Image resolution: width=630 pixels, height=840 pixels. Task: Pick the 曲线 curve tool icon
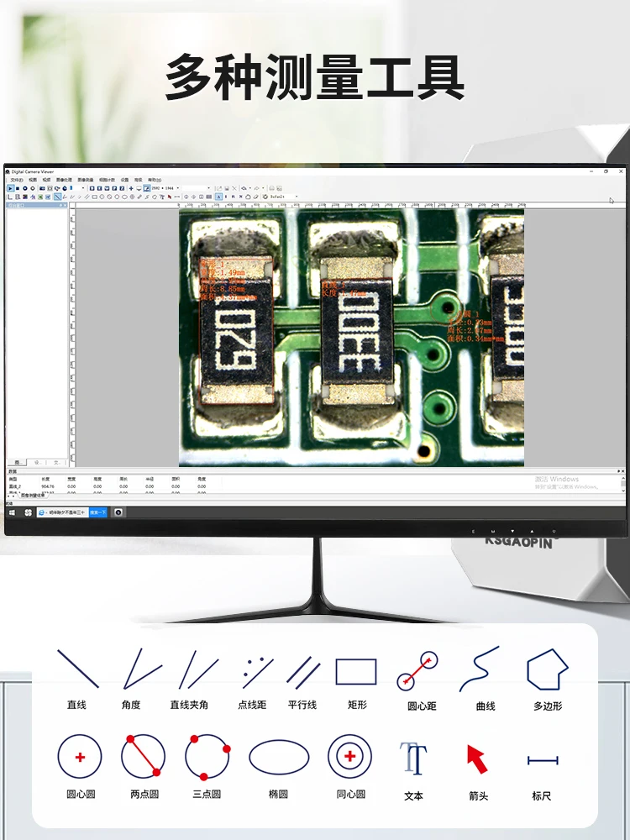pos(479,669)
